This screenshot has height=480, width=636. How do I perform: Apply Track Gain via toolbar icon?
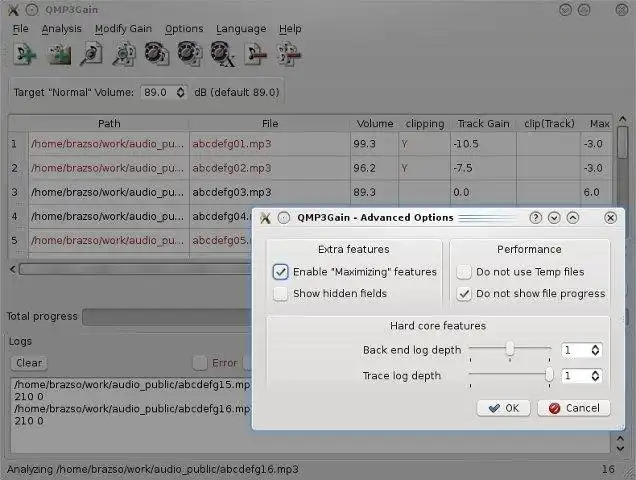point(157,54)
